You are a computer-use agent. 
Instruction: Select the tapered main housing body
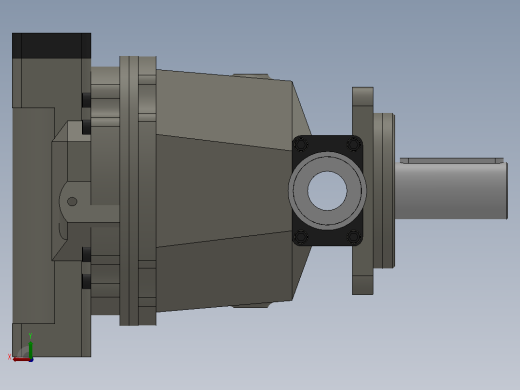tap(224, 191)
